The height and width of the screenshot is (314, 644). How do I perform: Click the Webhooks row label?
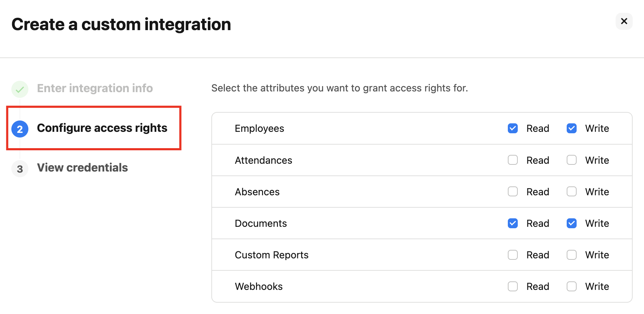click(x=259, y=286)
